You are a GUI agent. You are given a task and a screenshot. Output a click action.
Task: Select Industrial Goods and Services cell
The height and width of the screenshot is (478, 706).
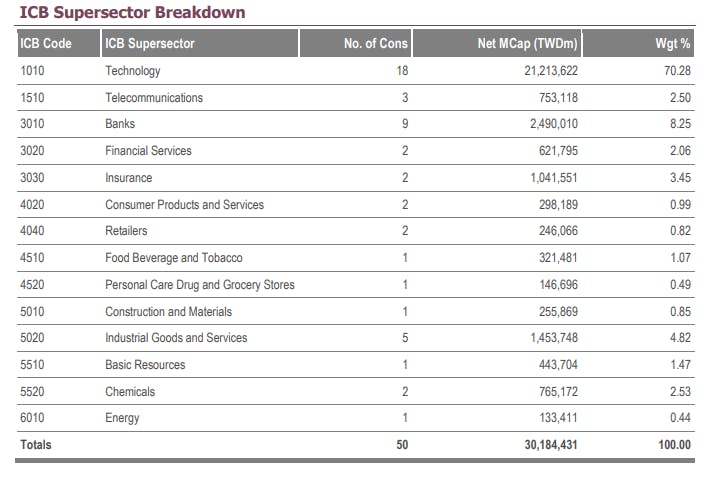[176, 338]
